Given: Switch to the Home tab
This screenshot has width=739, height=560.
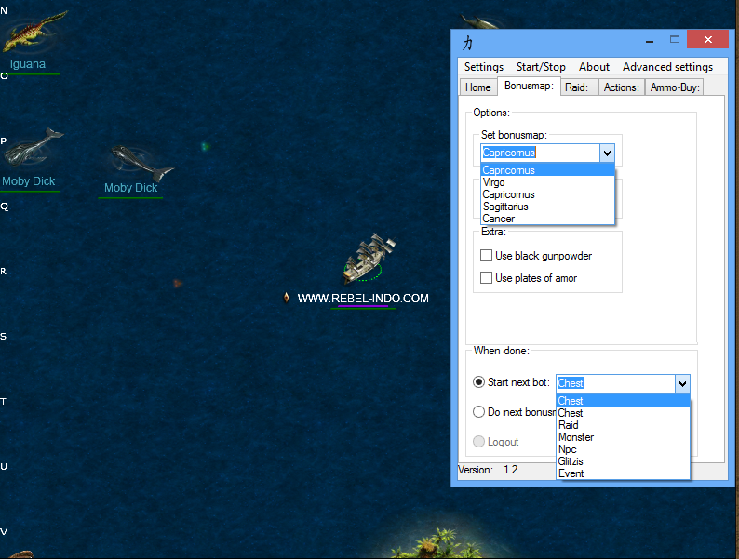Looking at the screenshot, I should pyautogui.click(x=477, y=87).
